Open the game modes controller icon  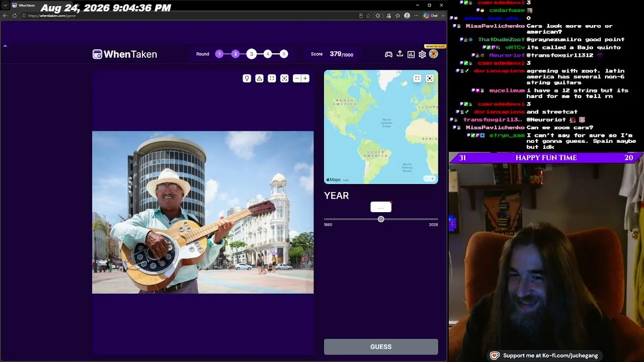click(x=388, y=54)
